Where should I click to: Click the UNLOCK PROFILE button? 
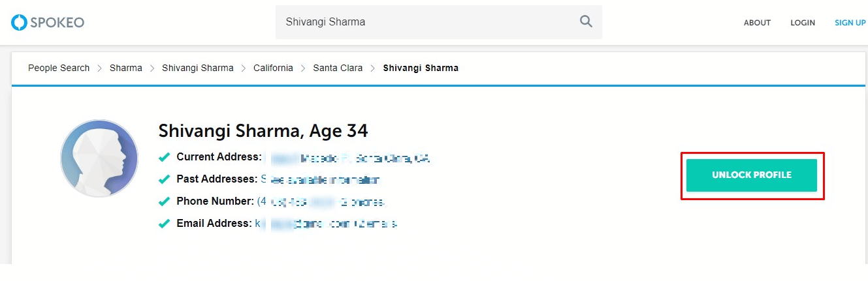752,175
